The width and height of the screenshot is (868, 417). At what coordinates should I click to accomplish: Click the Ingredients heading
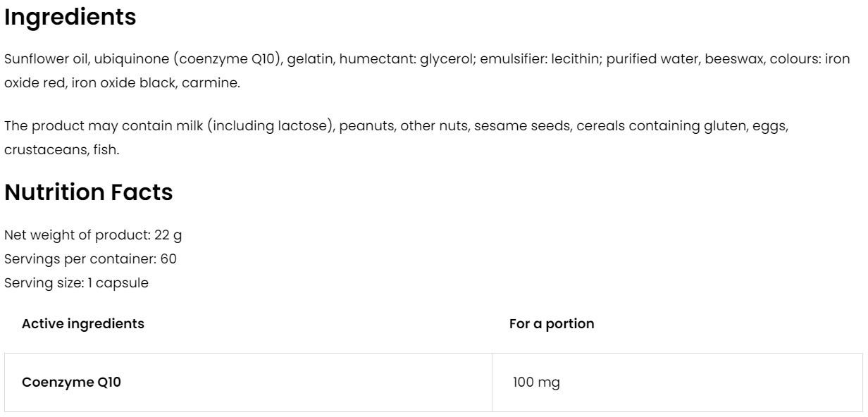tap(70, 18)
